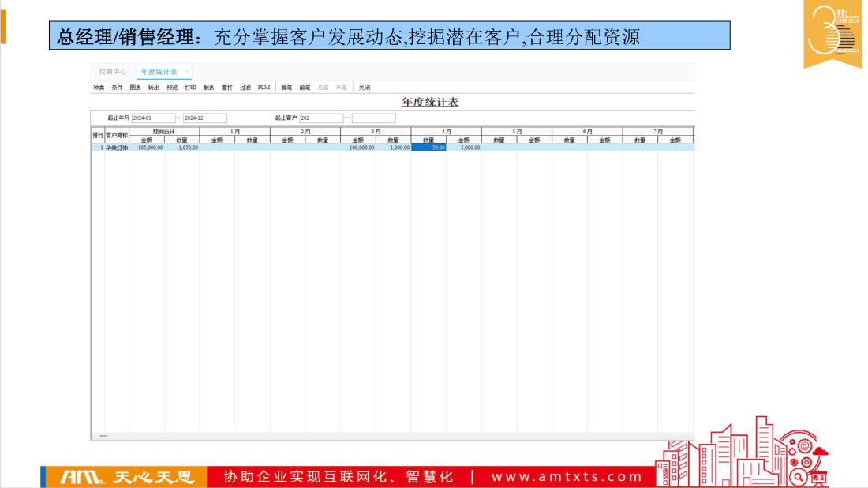Image resolution: width=868 pixels, height=488 pixels.
Task: Select the 过滤 filter button
Action: [x=245, y=88]
